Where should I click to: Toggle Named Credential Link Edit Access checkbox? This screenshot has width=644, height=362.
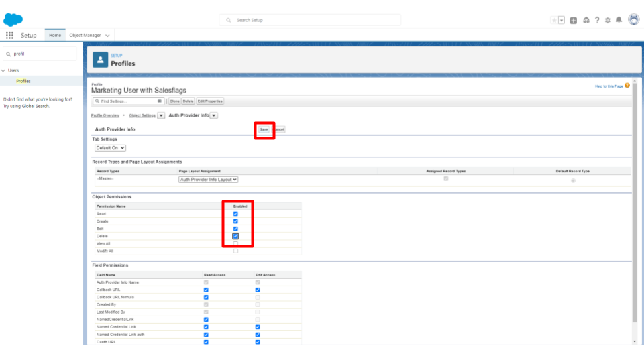[x=258, y=327]
